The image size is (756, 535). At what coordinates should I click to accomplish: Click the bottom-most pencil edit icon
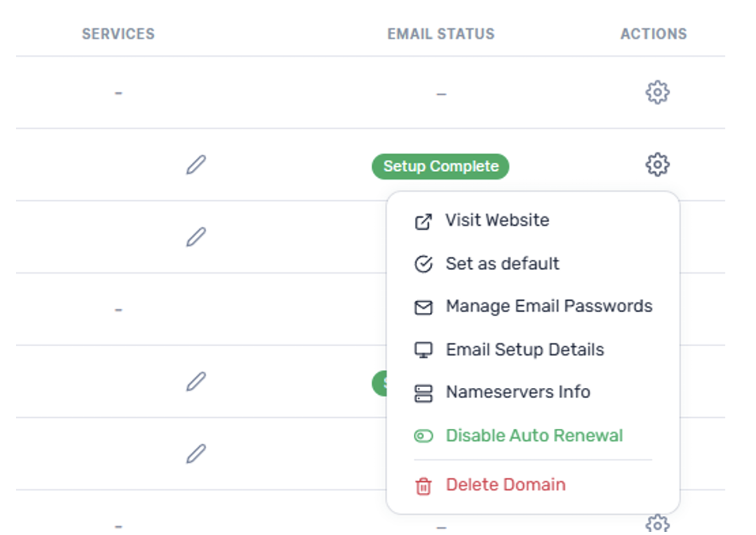(x=196, y=454)
